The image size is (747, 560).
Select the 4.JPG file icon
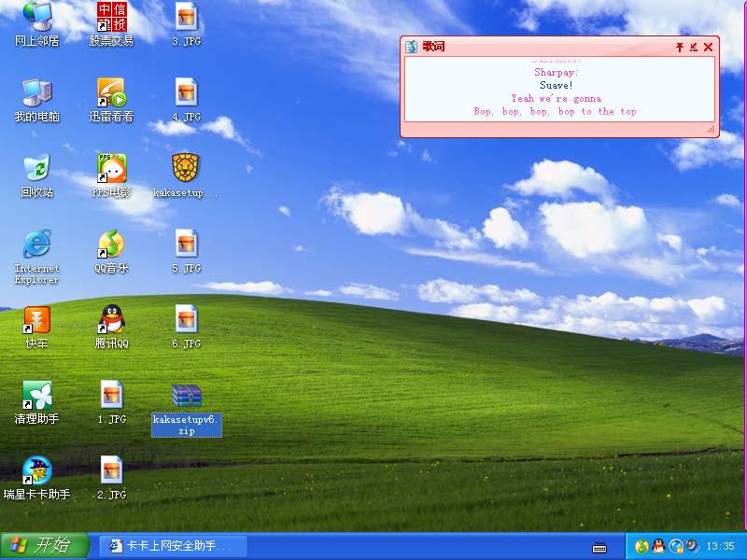(186, 92)
